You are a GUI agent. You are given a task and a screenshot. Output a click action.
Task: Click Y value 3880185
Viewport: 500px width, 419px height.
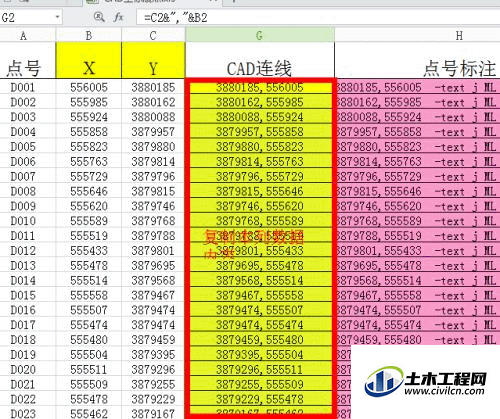153,87
